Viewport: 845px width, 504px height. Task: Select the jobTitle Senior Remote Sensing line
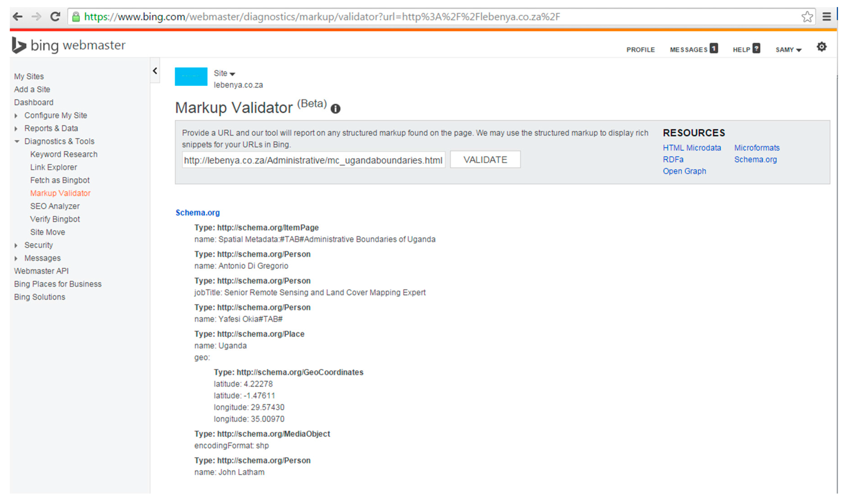310,293
